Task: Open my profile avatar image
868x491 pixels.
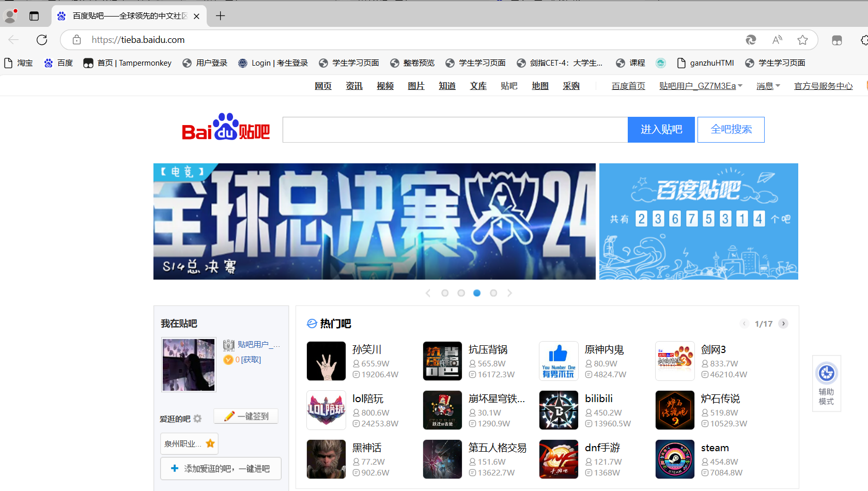Action: (189, 365)
